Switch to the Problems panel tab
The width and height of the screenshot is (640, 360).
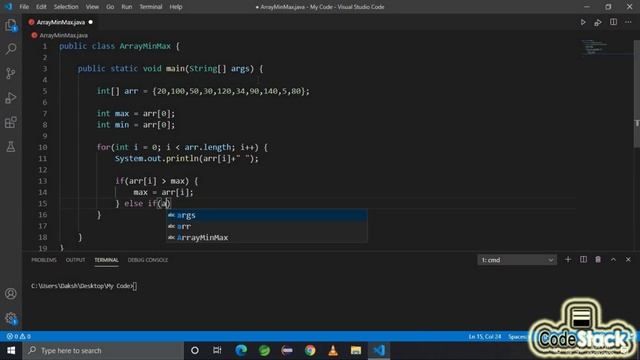[44, 260]
